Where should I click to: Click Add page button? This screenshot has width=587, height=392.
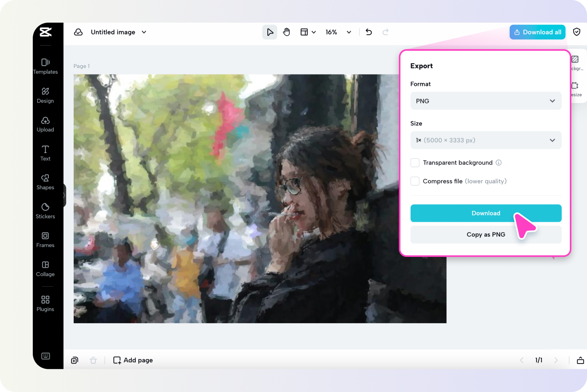[x=133, y=360]
